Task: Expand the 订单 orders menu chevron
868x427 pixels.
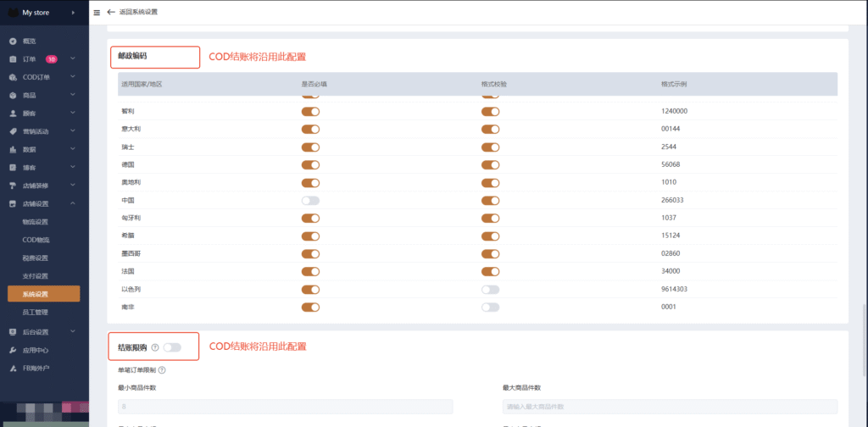Action: [x=74, y=59]
